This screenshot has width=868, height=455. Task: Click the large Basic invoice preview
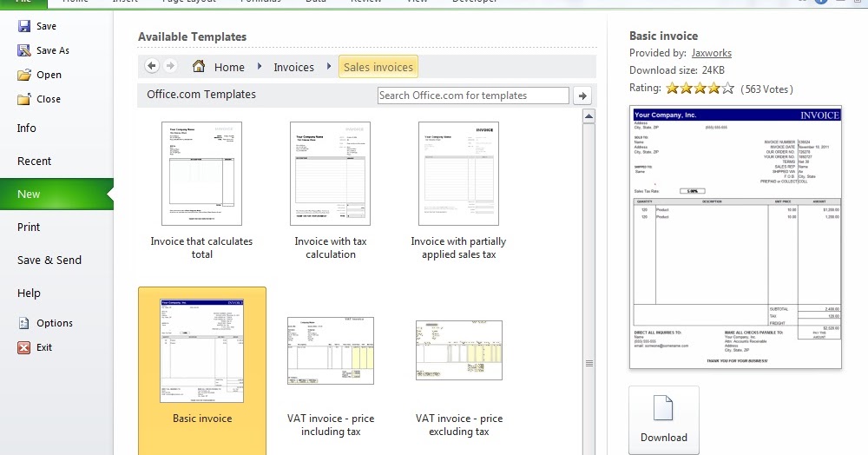click(735, 237)
